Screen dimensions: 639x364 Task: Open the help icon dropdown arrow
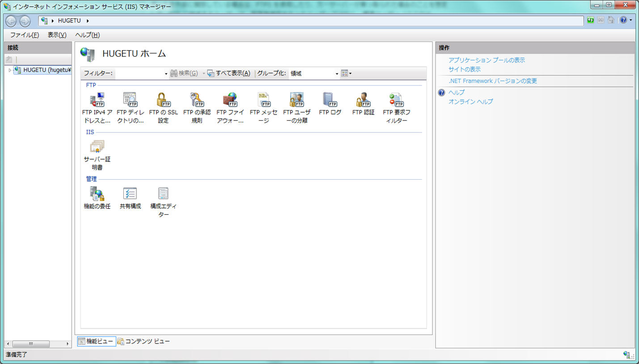[631, 20]
